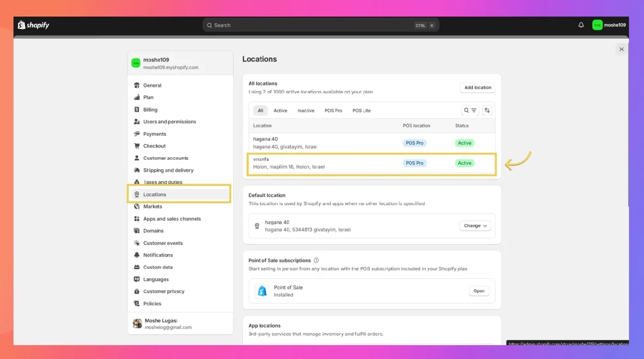Select the POS Lite tab

pos(362,110)
